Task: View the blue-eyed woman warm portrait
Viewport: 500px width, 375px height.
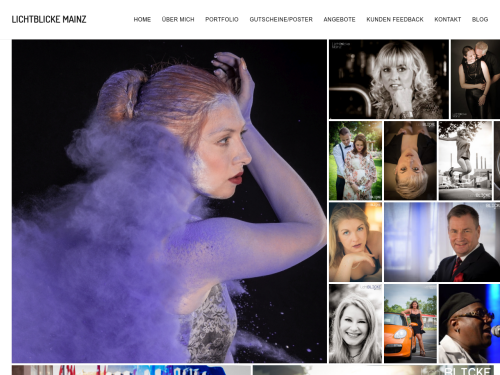Action: [x=355, y=242]
